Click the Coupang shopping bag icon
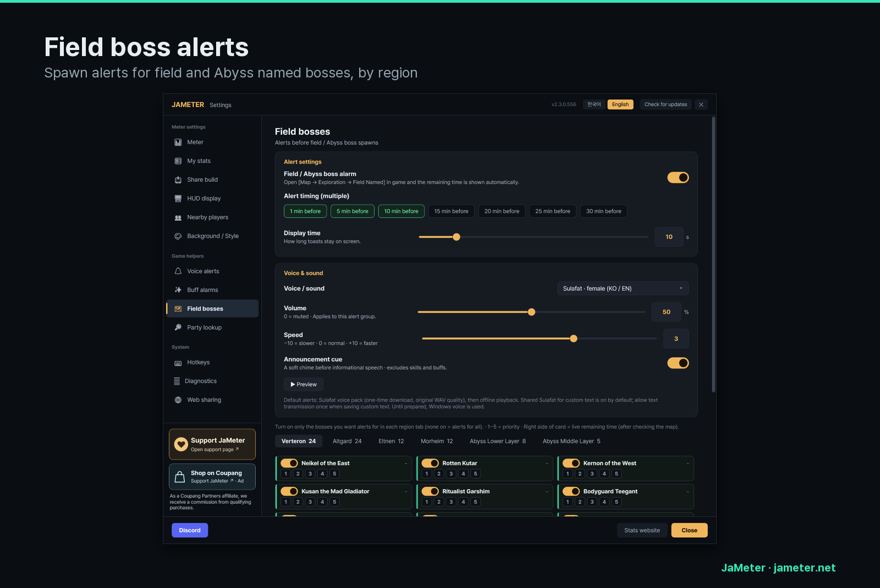Image resolution: width=880 pixels, height=588 pixels. 180,476
